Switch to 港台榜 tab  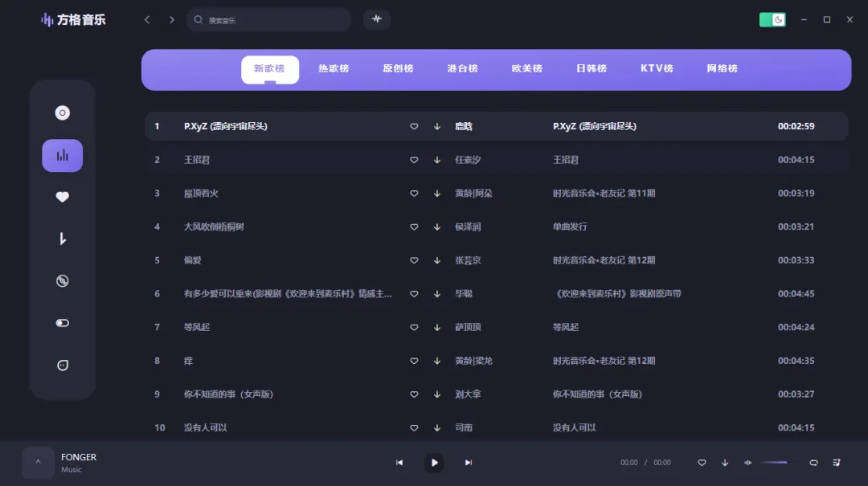coord(462,68)
